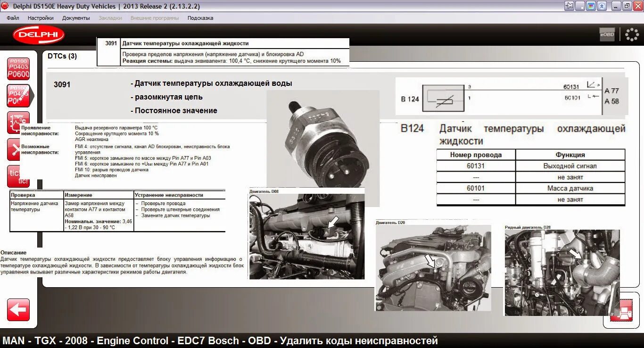644x348 pixels.
Task: Click the double chevron collapse icon
Action: point(602,6)
